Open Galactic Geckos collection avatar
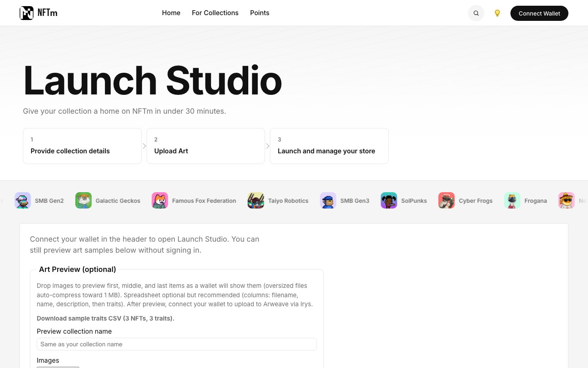Viewport: 588px width, 368px height. pos(83,200)
